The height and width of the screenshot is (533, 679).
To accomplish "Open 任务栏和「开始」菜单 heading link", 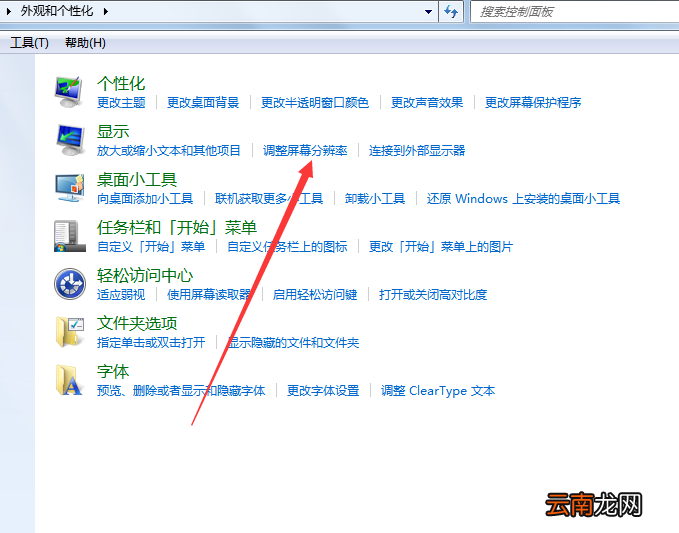I will (x=177, y=228).
